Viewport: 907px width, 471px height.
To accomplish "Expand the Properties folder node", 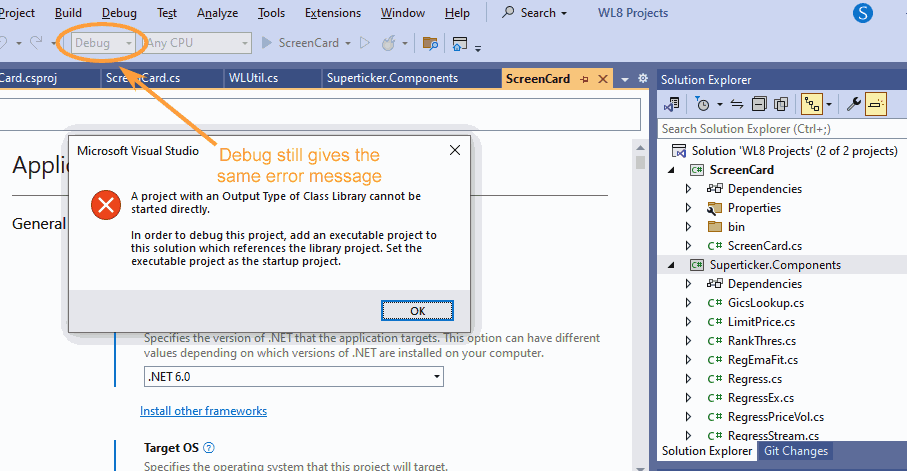I will click(x=688, y=208).
